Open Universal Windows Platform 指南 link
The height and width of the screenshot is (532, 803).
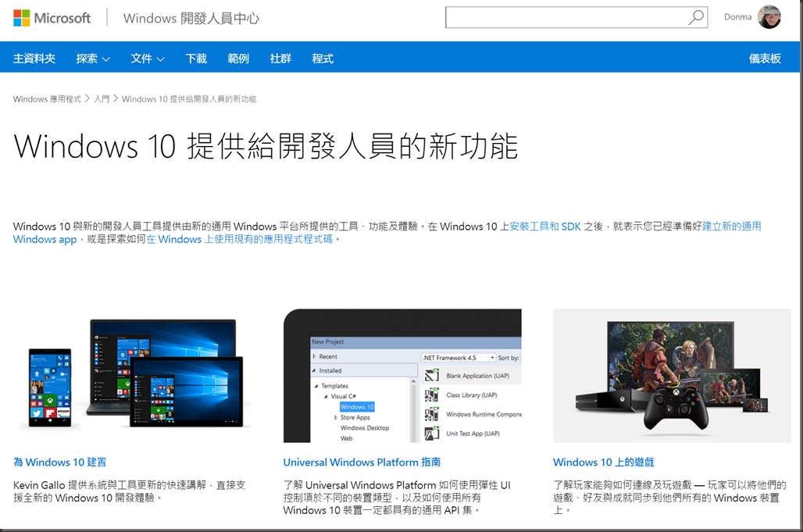(x=362, y=462)
